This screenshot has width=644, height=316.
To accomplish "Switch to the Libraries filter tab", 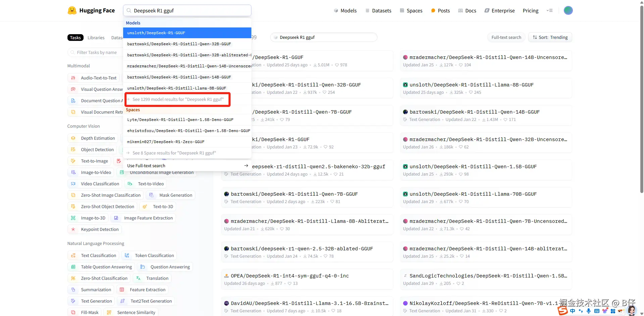I will (96, 38).
